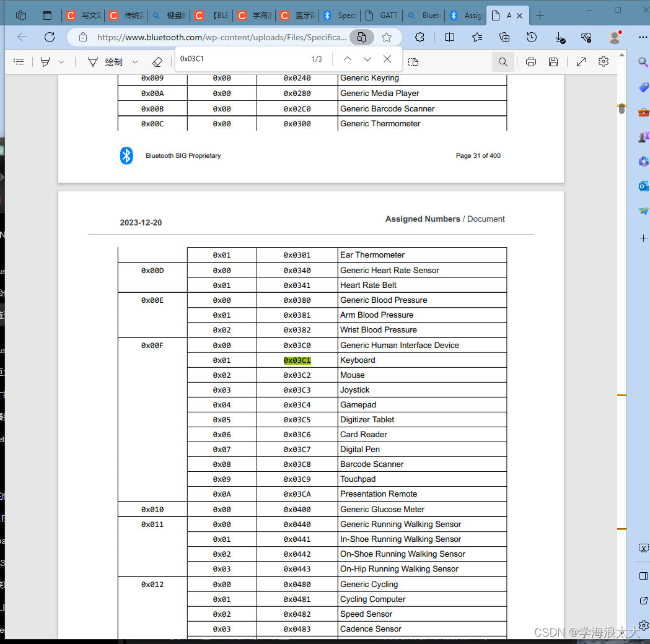Open sidebar tools briefcase icon
This screenshot has height=644, width=650.
pyautogui.click(x=643, y=112)
